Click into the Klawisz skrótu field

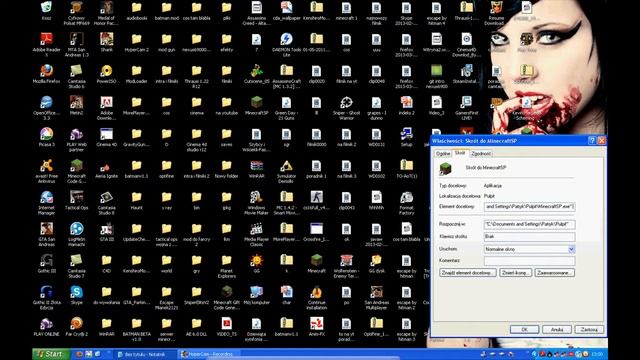point(529,236)
